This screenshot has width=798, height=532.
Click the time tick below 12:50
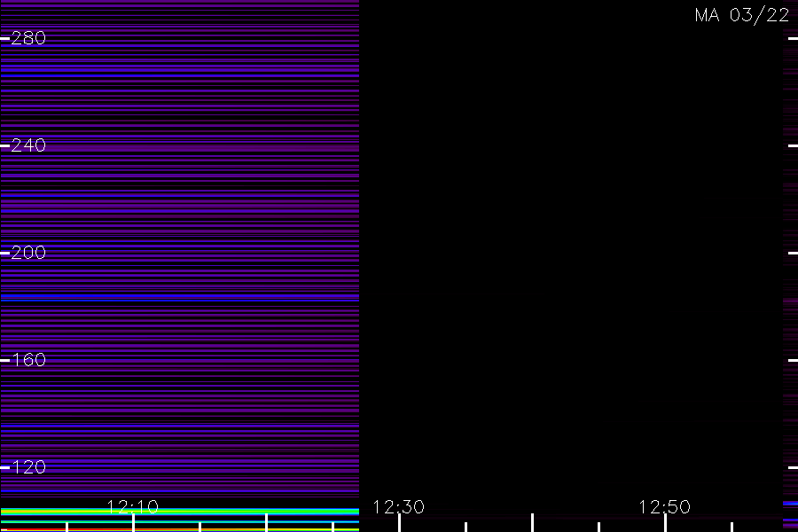pyautogui.click(x=665, y=523)
